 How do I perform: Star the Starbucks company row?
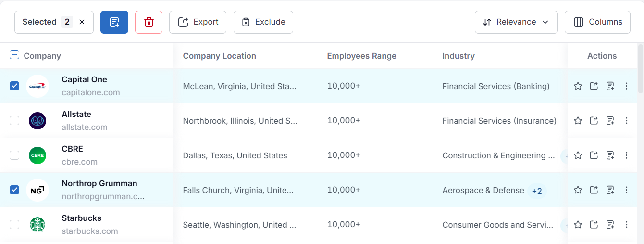click(578, 225)
